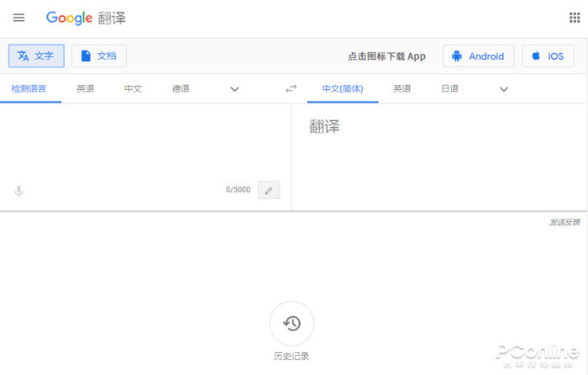Select 检测语言 as source language
This screenshot has width=588, height=375.
point(29,89)
